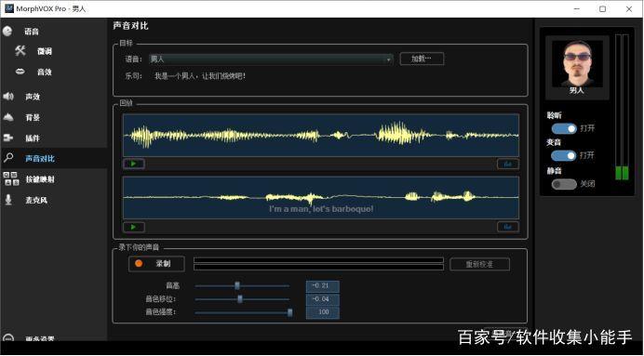Click the 按键映射 keyboard keys icon
Viewport: 644px width, 356px height.
click(x=10, y=178)
